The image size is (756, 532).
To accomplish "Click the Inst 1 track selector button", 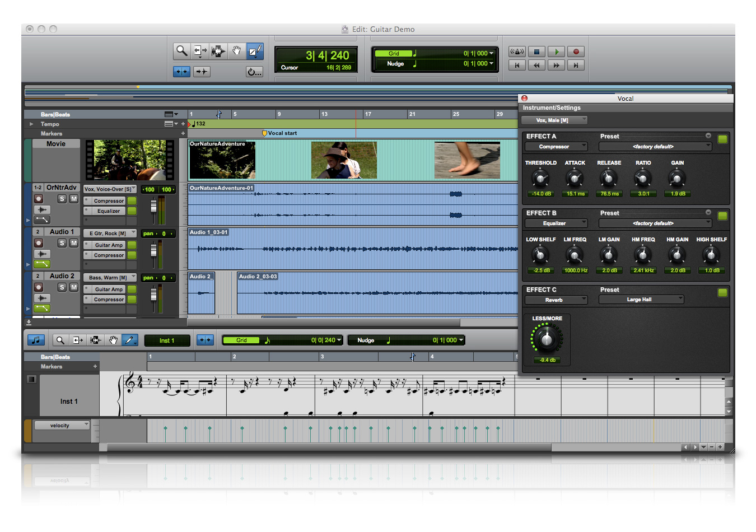I will pos(167,340).
